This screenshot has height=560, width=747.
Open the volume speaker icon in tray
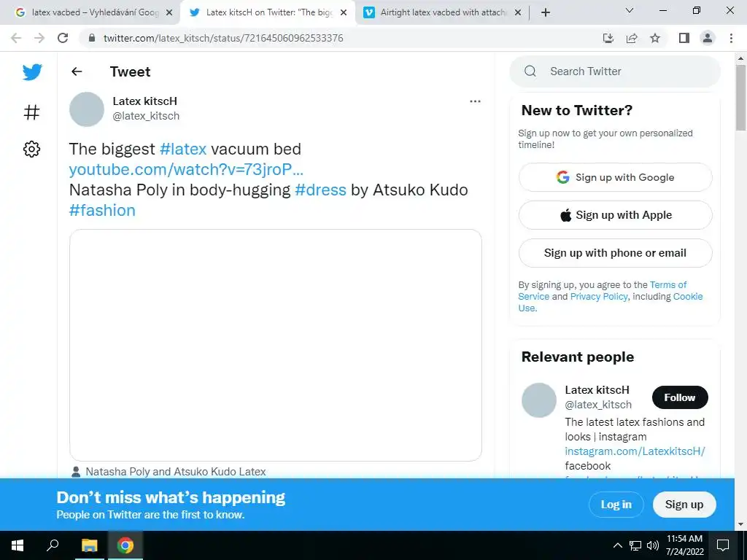point(653,545)
